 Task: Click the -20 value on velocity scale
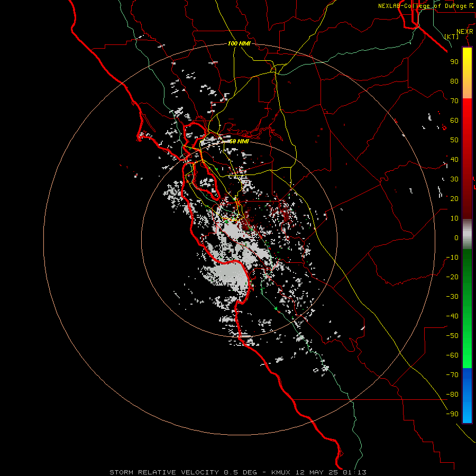click(452, 277)
